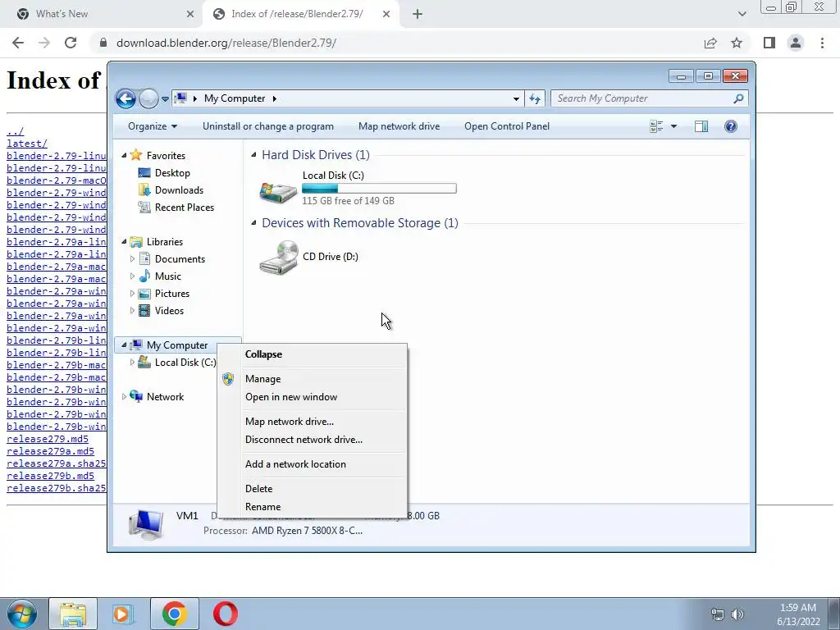Click the Favorites star icon
Viewport: 840px width, 630px height.
click(x=136, y=155)
